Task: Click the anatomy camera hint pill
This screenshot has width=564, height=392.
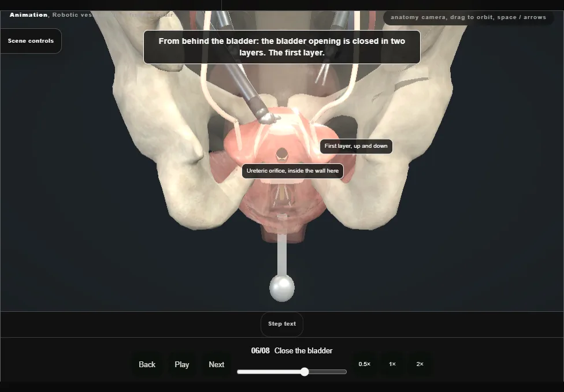Action: [x=468, y=17]
